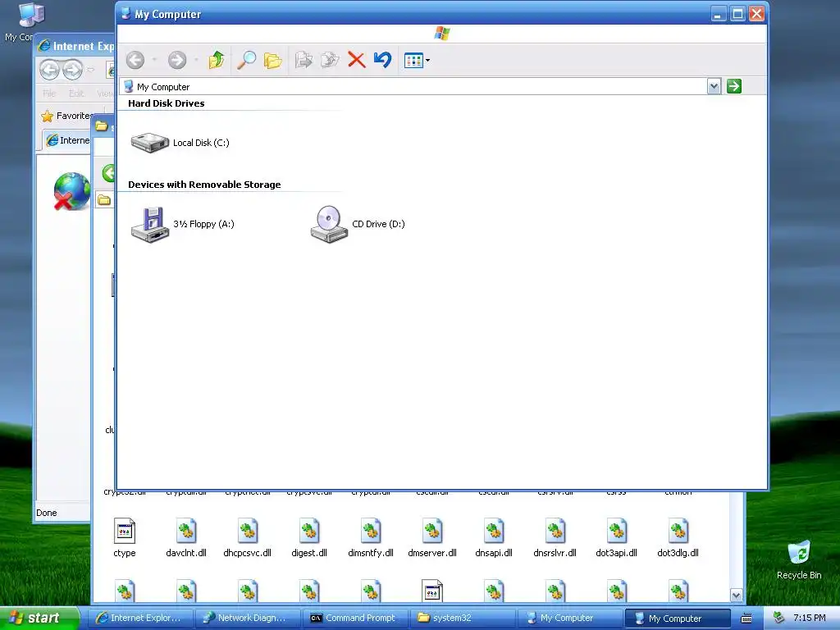Click the green back button in system32 window
This screenshot has width=840, height=630.
tap(109, 173)
